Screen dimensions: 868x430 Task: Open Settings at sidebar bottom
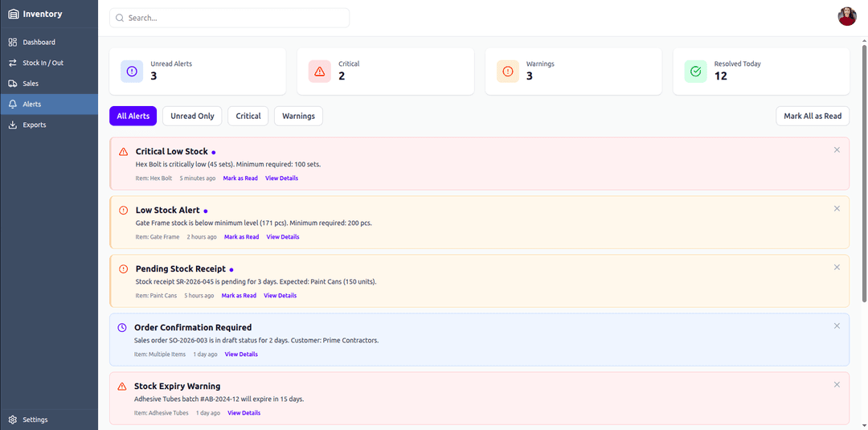pyautogui.click(x=35, y=420)
